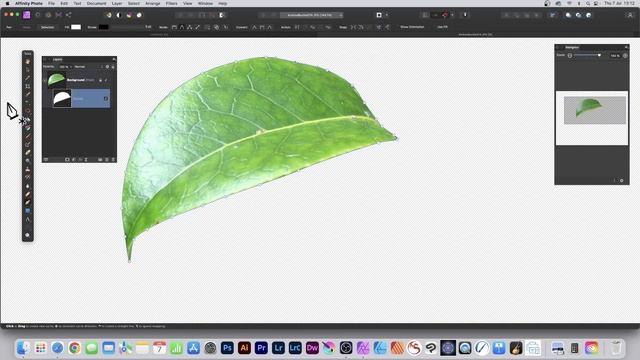The height and width of the screenshot is (360, 640).
Task: Open the Select menu
Action: coord(133,3)
